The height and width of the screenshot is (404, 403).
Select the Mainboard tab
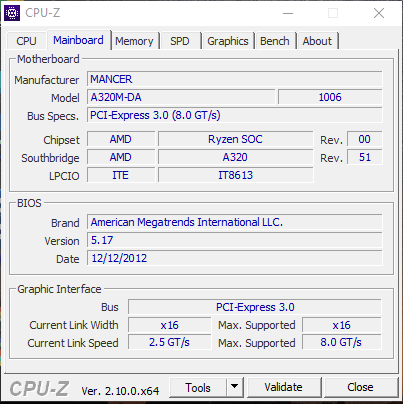pyautogui.click(x=79, y=40)
